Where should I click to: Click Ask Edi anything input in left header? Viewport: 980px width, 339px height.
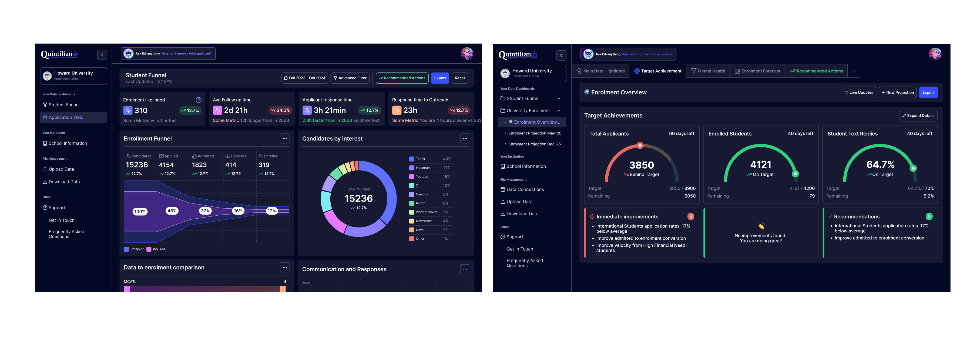coord(168,54)
